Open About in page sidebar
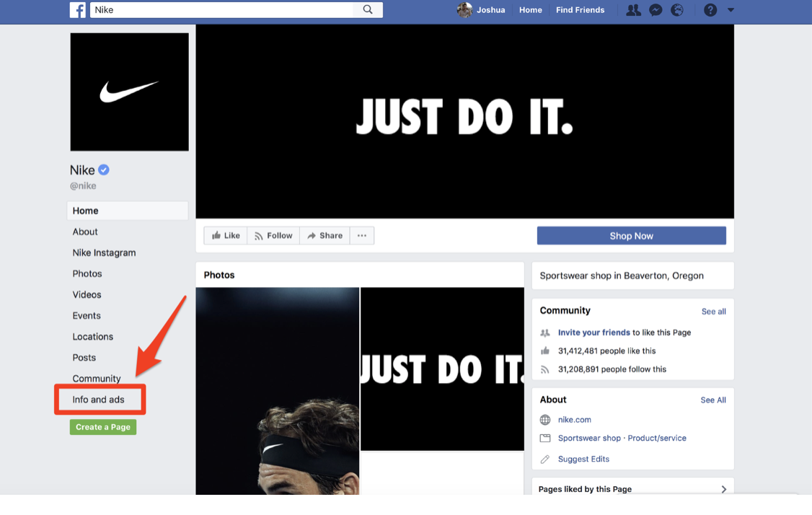Image resolution: width=812 pixels, height=515 pixels. [85, 232]
